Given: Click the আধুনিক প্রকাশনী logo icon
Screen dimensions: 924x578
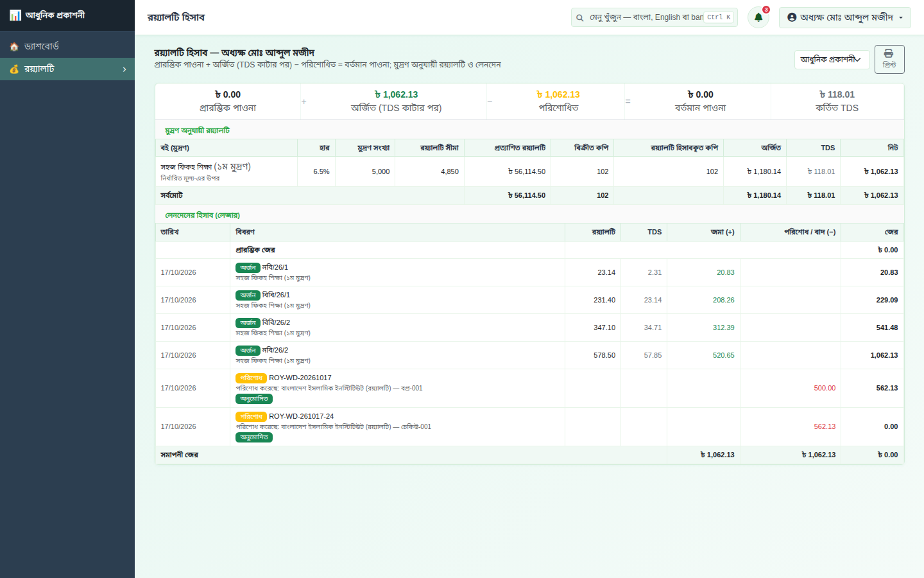Looking at the screenshot, I should pos(15,15).
